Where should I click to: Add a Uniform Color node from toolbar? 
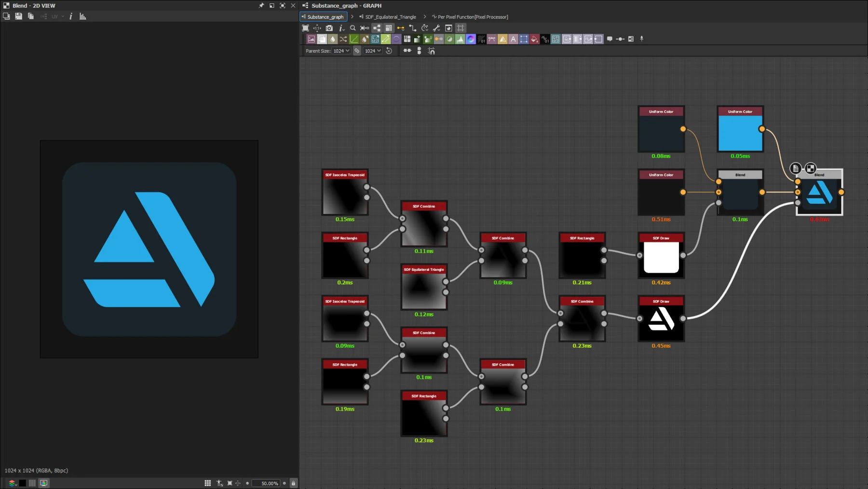pyautogui.click(x=534, y=39)
